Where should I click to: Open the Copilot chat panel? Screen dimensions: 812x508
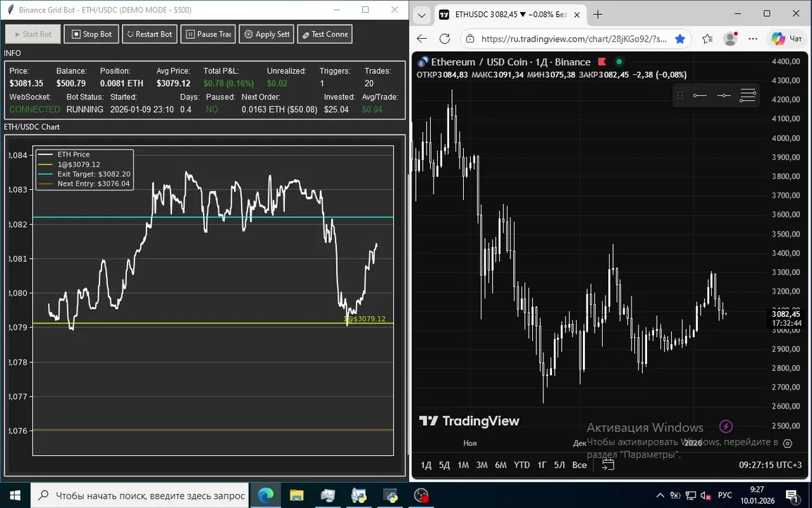pyautogui.click(x=786, y=39)
